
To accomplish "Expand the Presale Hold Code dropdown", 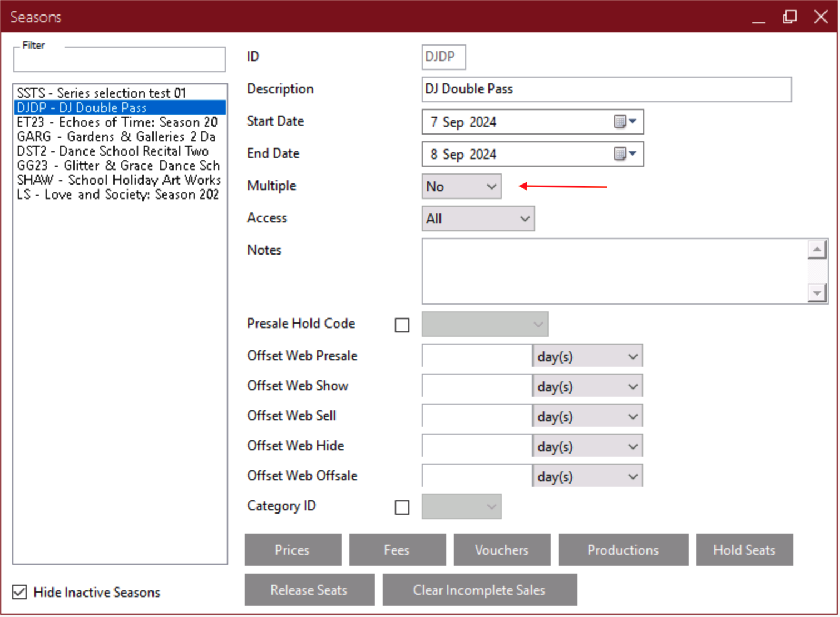I will pyautogui.click(x=485, y=324).
